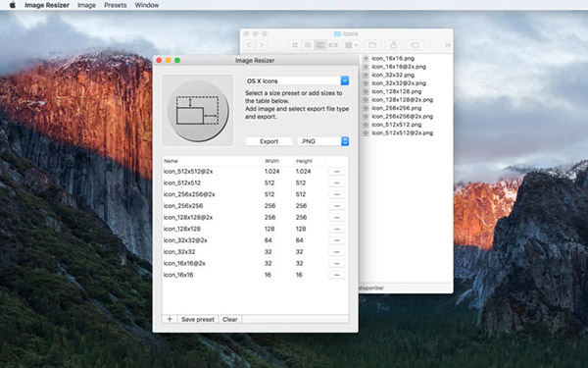
Task: Expand the Finder toolbar overflow chevron
Action: tap(448, 45)
